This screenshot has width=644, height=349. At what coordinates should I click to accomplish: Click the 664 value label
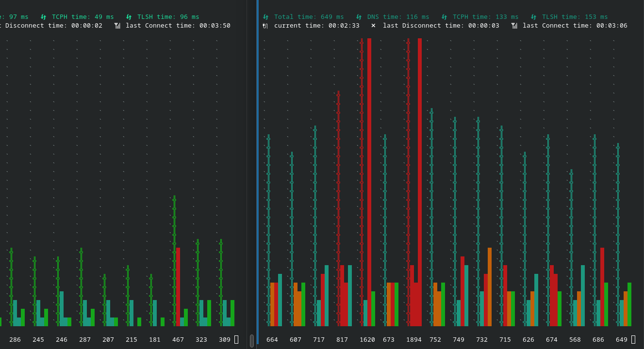(272, 339)
